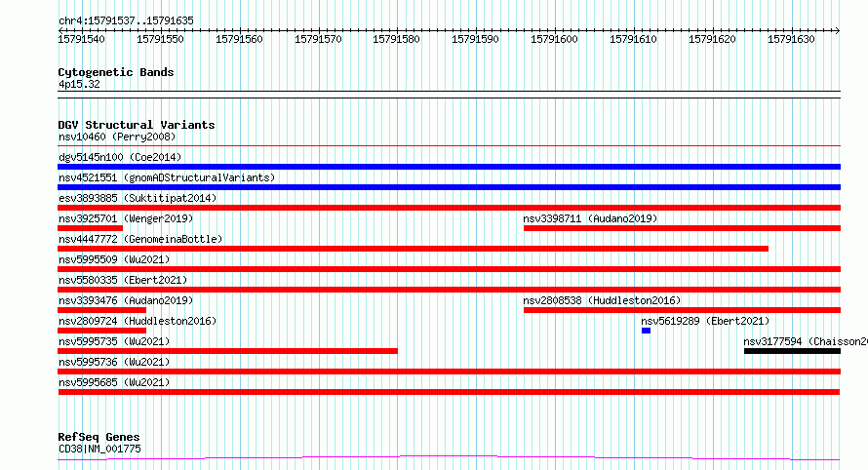Open nsv2808538 (Huddleston2016) variant
The height and width of the screenshot is (470, 868).
[602, 300]
